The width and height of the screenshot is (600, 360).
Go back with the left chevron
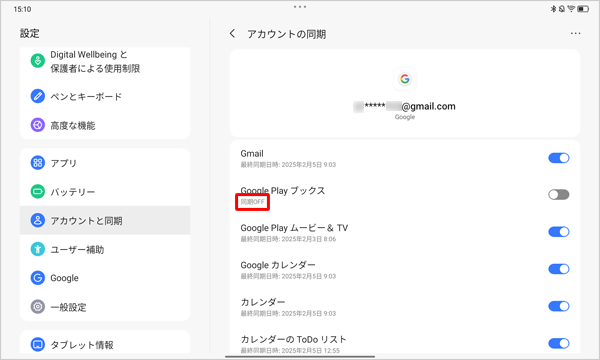tap(232, 34)
